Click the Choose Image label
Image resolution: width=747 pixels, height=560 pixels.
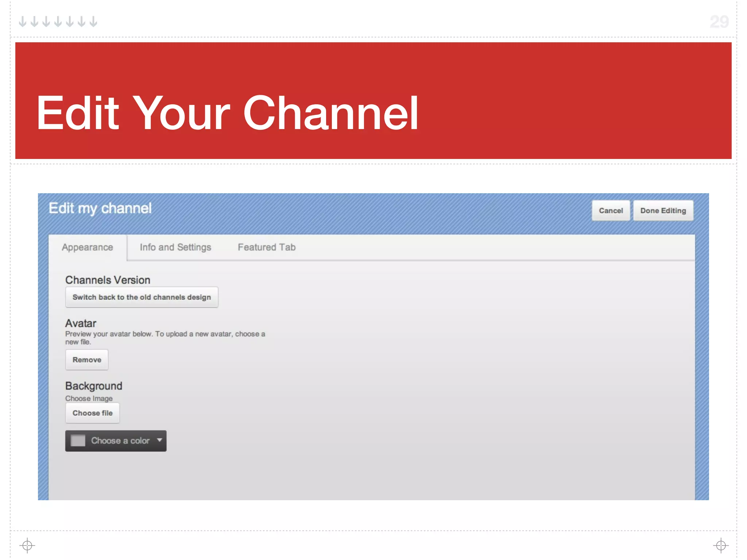point(89,398)
